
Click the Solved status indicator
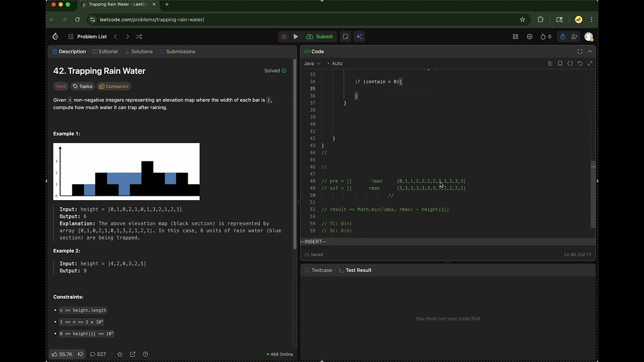[275, 71]
